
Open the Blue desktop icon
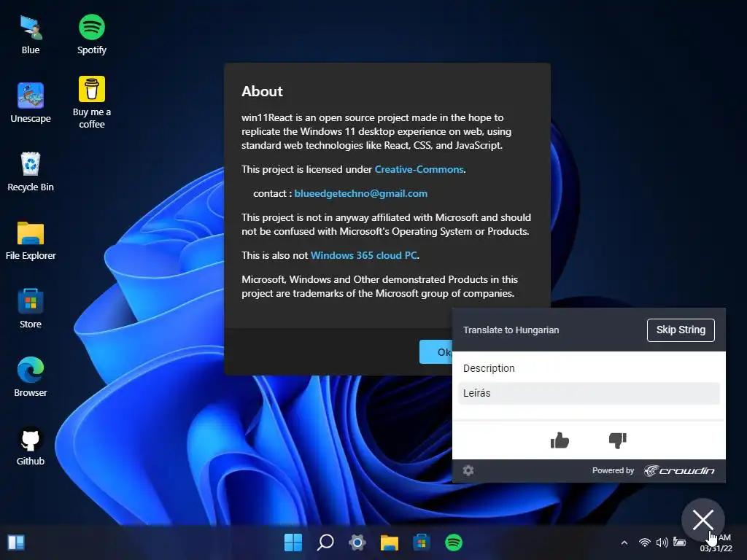click(31, 35)
